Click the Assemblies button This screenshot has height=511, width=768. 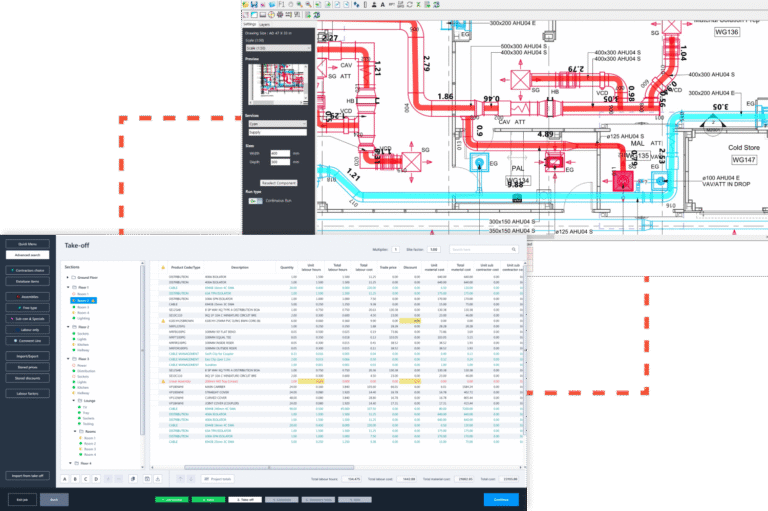(x=27, y=296)
